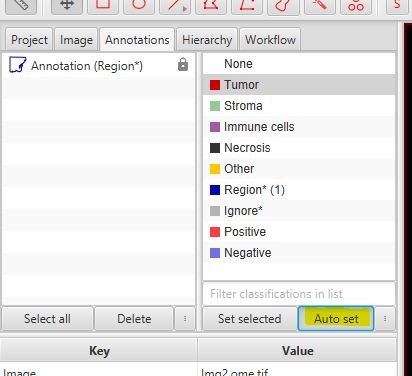Open more options menu beside Delete
The width and height of the screenshot is (412, 376).
coord(185,319)
